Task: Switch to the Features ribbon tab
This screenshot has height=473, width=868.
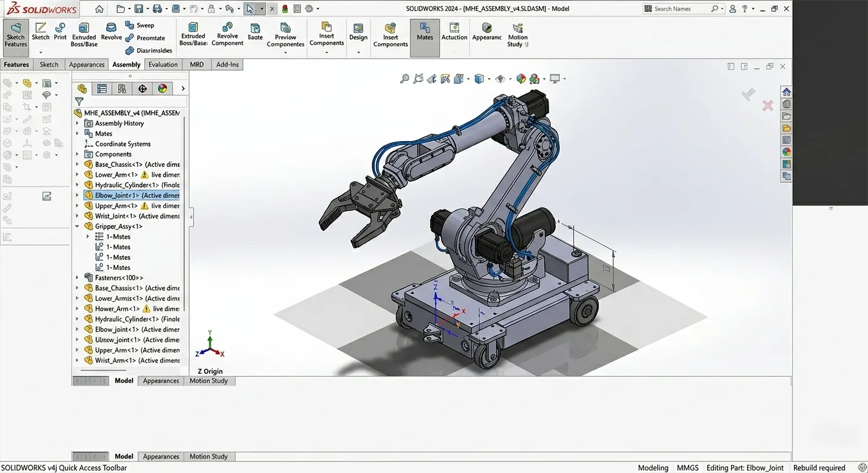Action: point(17,65)
